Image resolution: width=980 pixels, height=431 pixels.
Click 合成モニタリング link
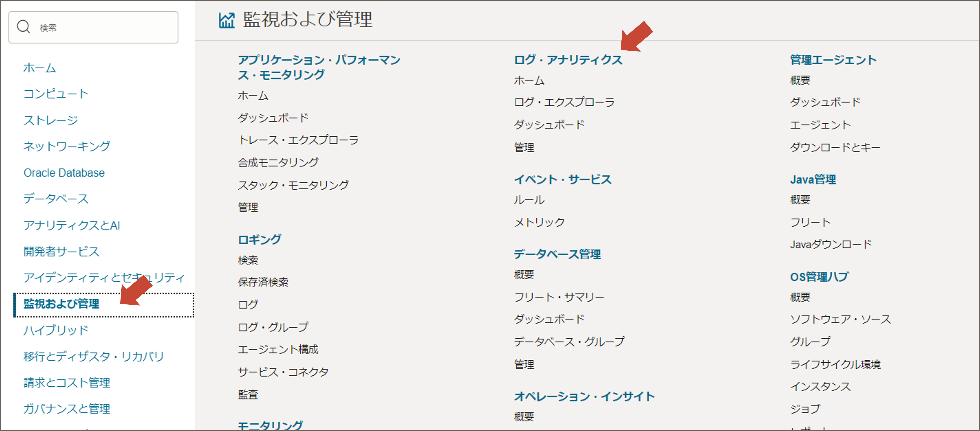tap(278, 163)
